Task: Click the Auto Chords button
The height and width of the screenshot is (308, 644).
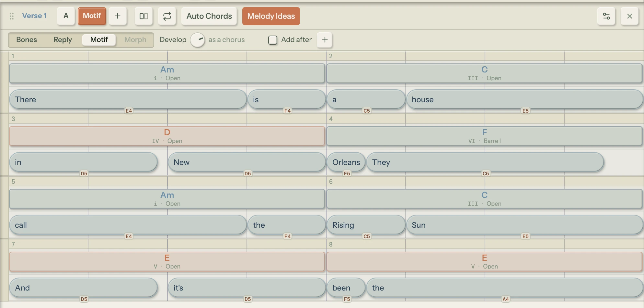Action: (x=209, y=16)
